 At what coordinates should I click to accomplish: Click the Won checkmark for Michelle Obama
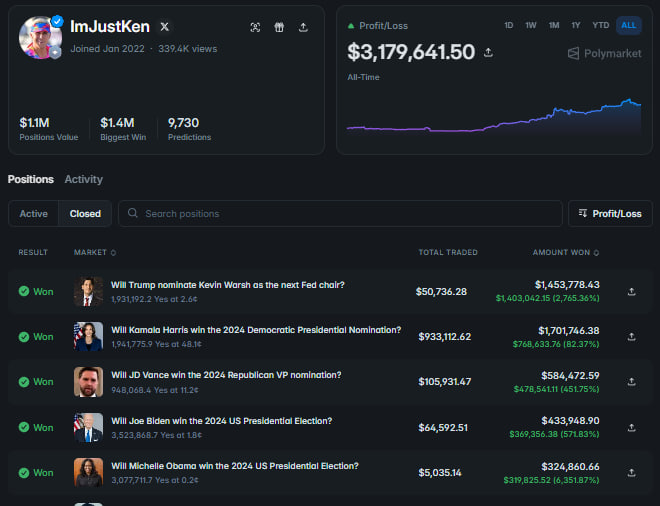[x=24, y=473]
